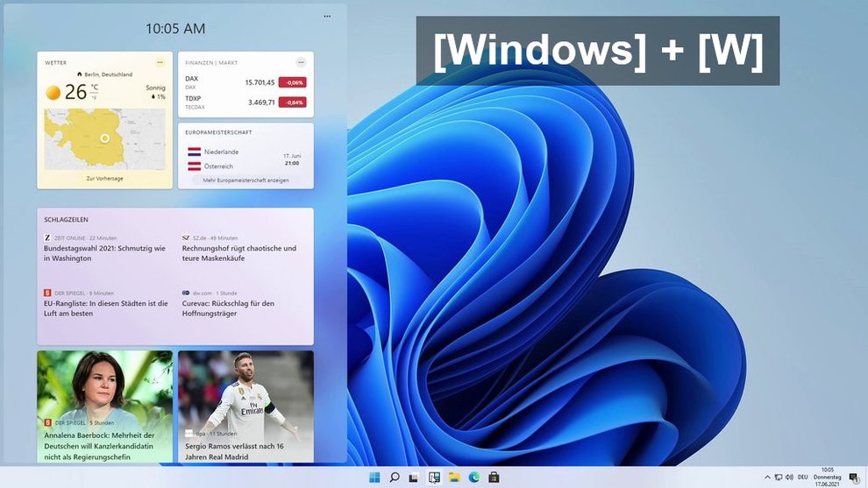Expand the hidden system tray icons

coord(767,477)
